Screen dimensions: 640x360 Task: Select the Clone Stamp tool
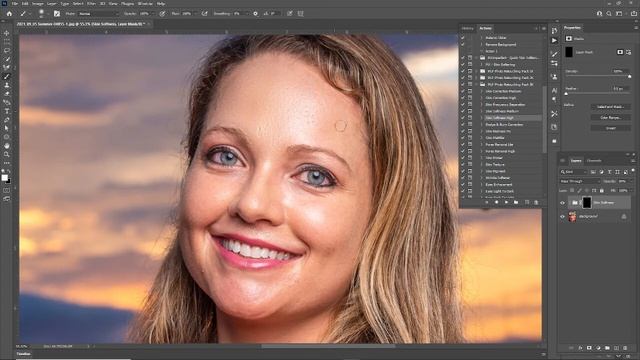pos(7,85)
